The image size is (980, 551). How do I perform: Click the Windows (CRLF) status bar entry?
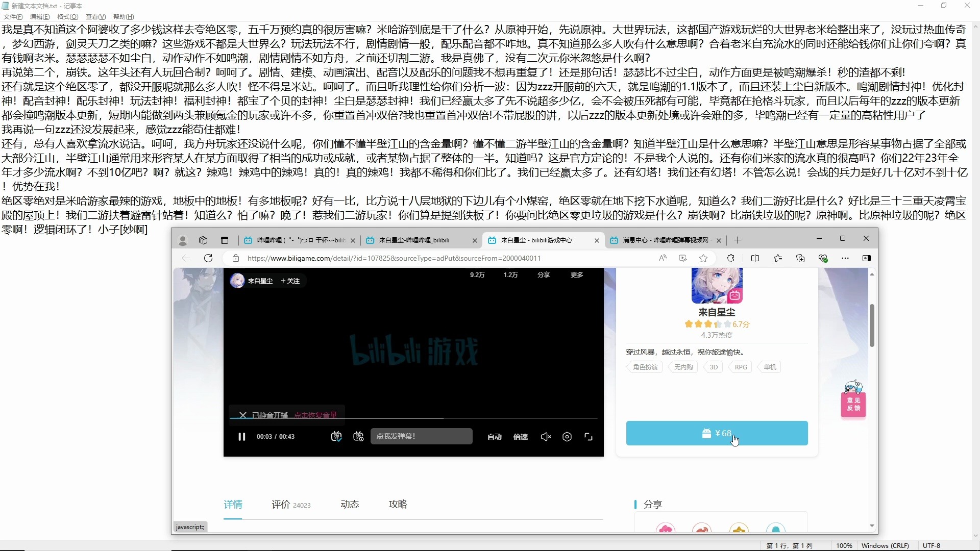(x=885, y=545)
